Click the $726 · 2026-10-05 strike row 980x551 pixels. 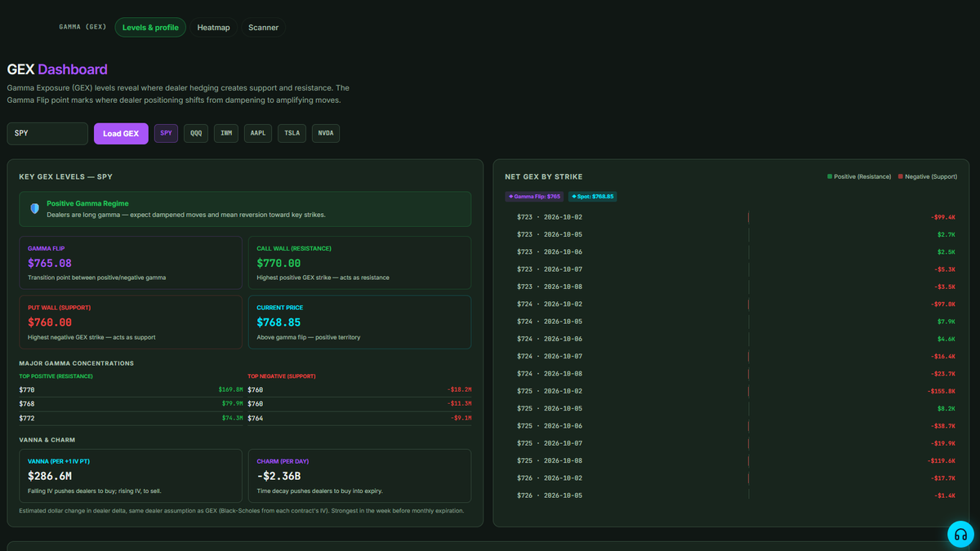pyautogui.click(x=731, y=495)
